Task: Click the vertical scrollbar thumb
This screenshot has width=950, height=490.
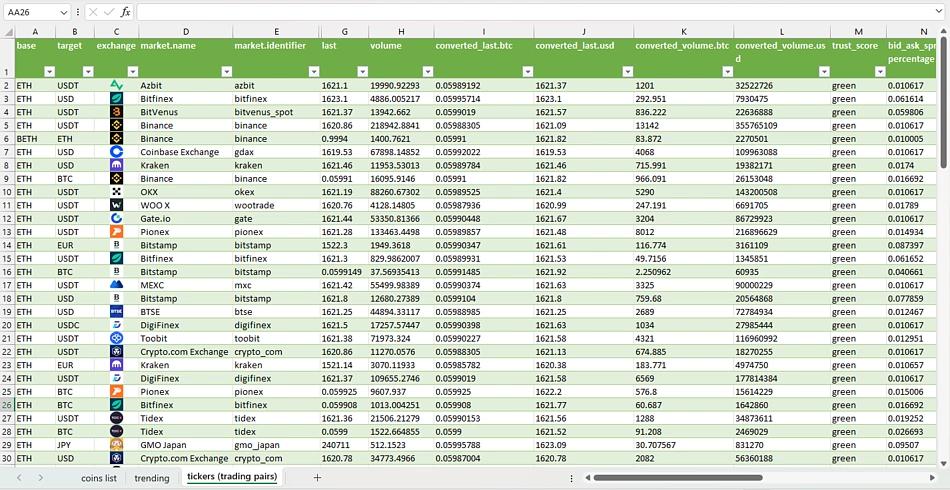Action: coord(943,102)
